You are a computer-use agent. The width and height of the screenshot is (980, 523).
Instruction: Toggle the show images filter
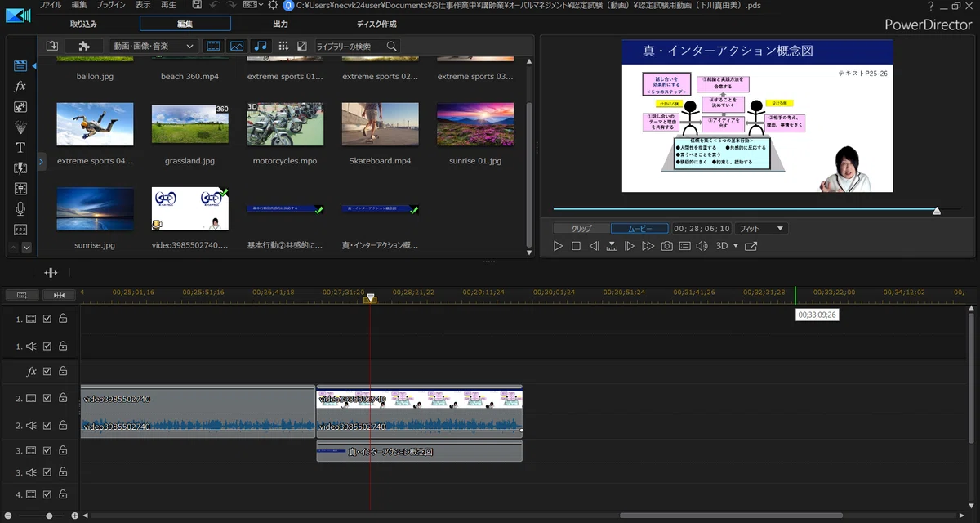point(237,46)
